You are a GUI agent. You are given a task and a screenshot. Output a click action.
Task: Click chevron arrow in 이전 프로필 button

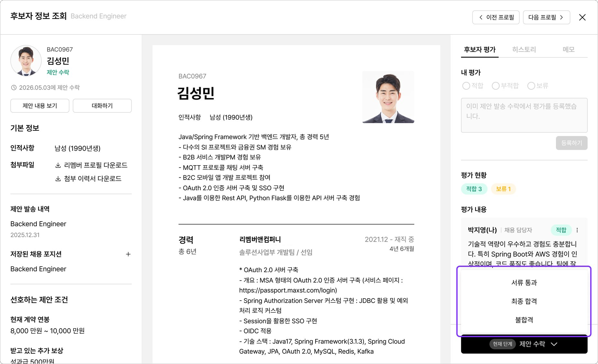(481, 17)
